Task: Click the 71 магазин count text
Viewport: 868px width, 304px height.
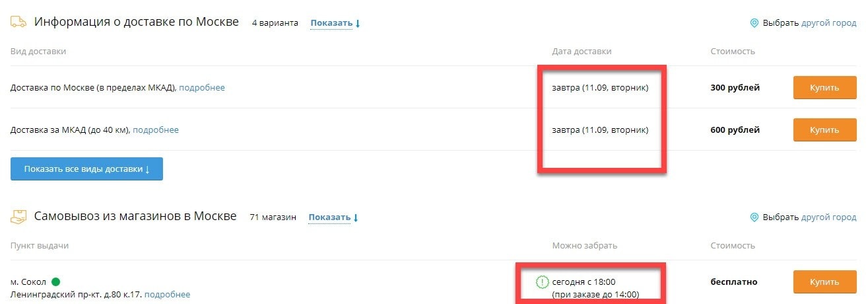Action: coord(273,217)
